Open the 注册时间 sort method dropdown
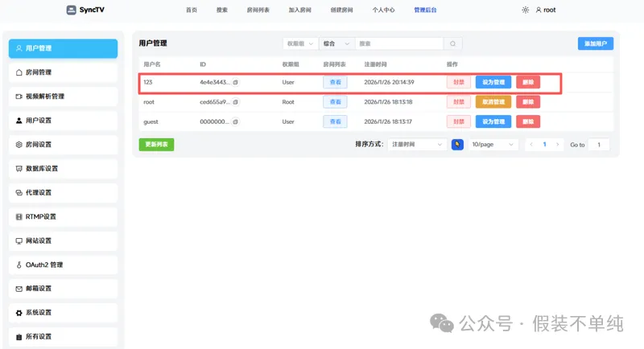The image size is (644, 349). click(x=417, y=145)
